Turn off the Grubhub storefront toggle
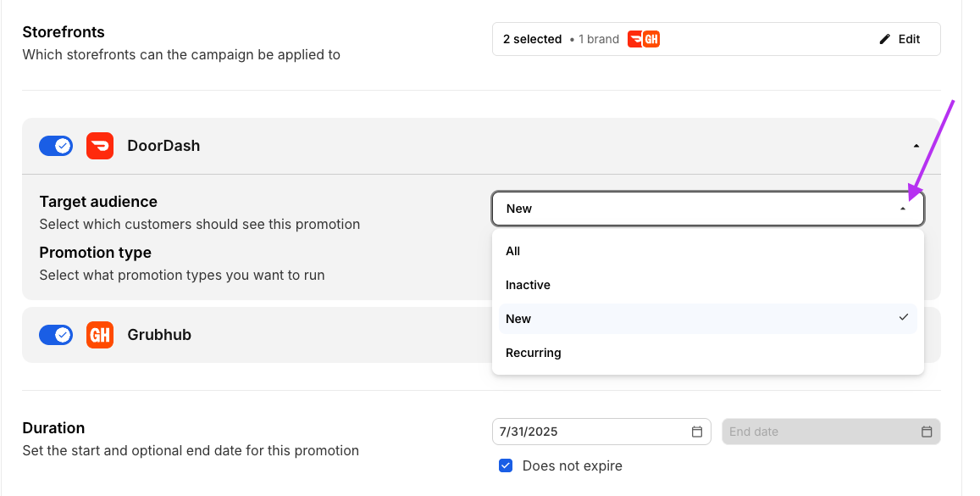 point(56,335)
